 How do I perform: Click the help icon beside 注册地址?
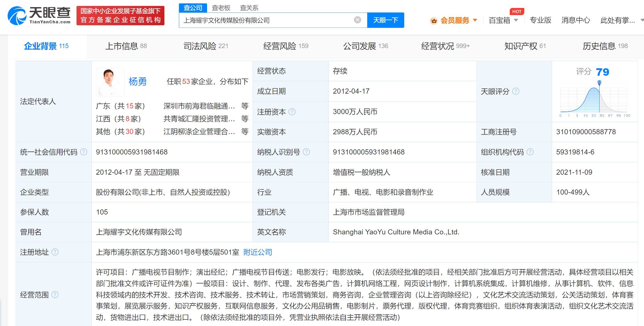[x=55, y=252]
